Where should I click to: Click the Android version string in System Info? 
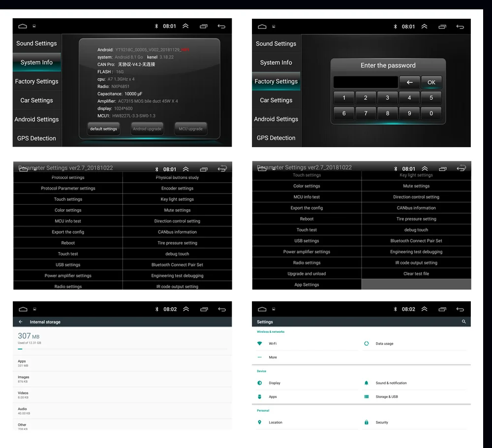[x=152, y=50]
